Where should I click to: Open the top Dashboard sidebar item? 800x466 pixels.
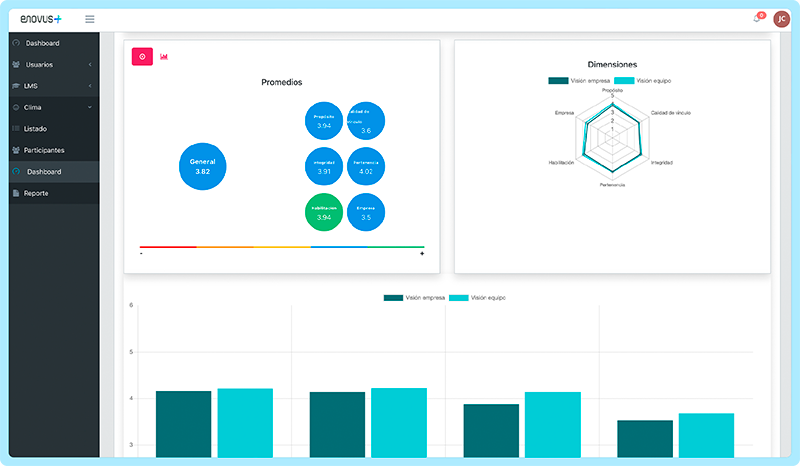42,43
